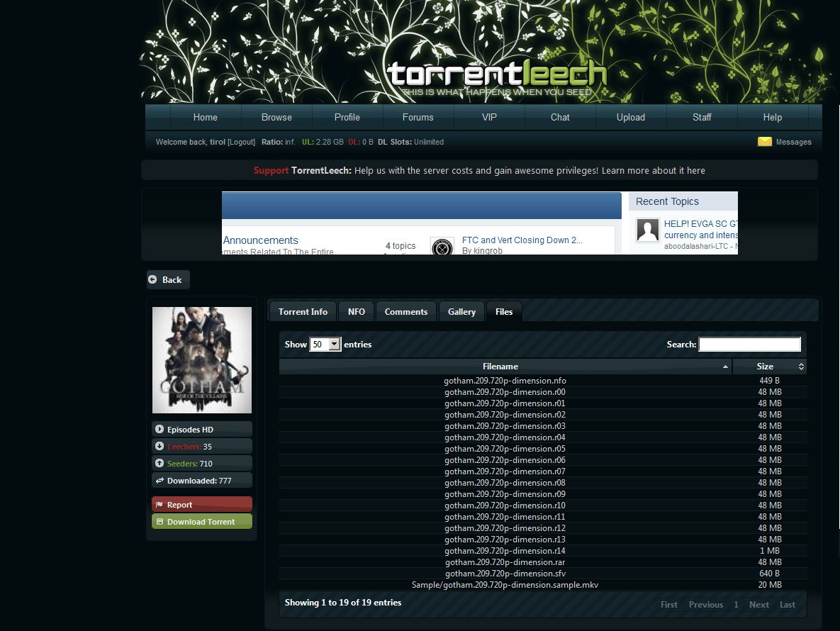Click the Showing 1 to 19 entries status
The width and height of the screenshot is (840, 631).
[x=343, y=603]
